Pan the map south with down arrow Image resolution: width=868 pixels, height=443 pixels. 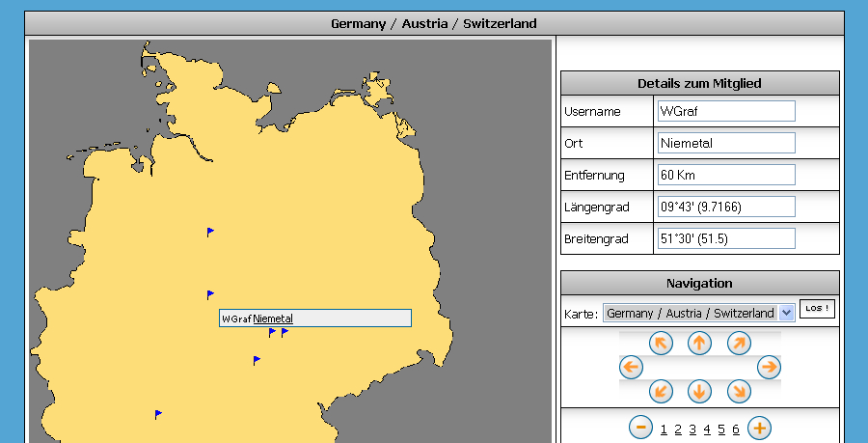[699, 391]
